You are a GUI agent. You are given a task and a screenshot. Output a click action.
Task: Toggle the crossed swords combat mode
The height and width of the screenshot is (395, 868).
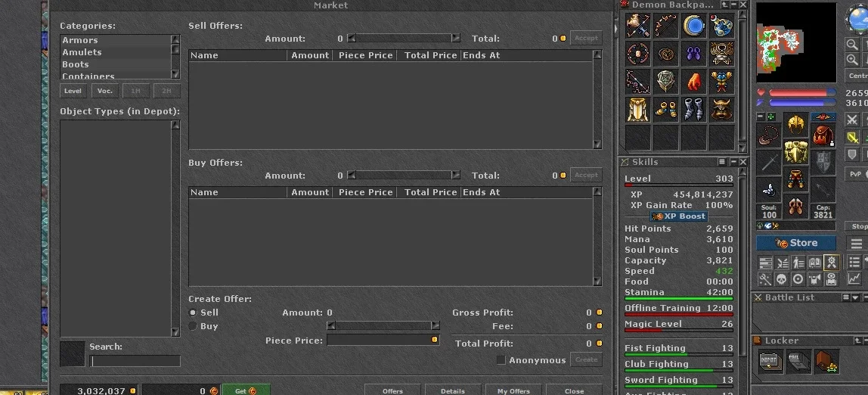click(x=853, y=120)
